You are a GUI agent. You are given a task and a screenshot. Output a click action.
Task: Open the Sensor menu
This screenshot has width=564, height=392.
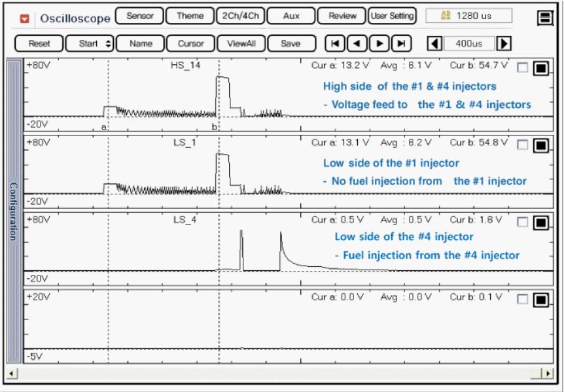click(139, 16)
